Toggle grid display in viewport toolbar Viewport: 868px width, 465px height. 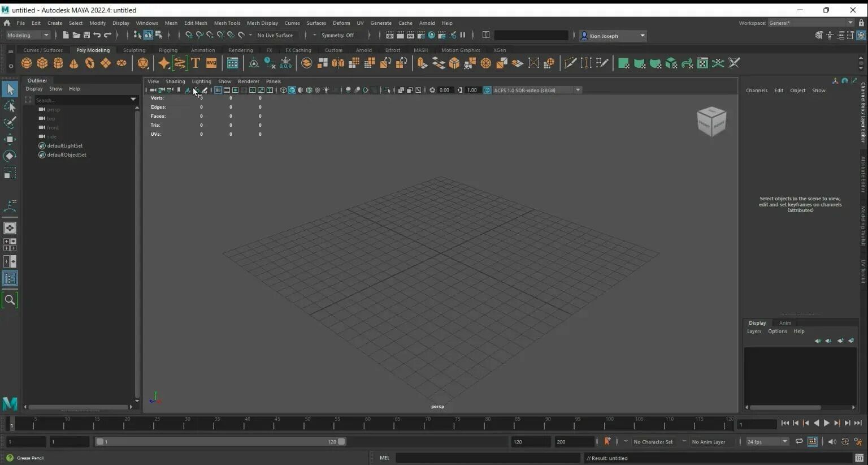point(218,90)
